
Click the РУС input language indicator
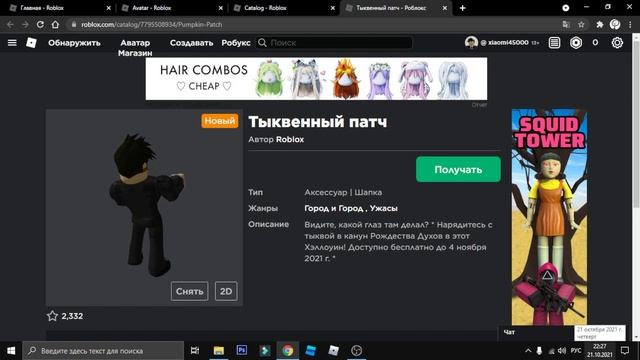[576, 351]
